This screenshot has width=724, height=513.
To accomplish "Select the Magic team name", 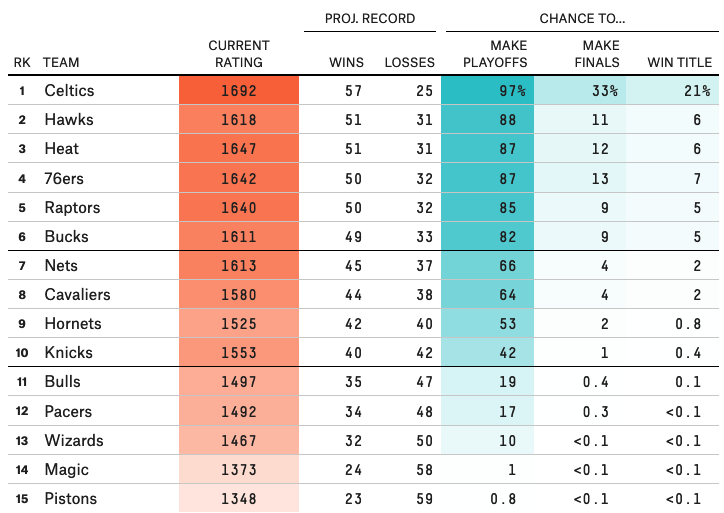I will (66, 470).
